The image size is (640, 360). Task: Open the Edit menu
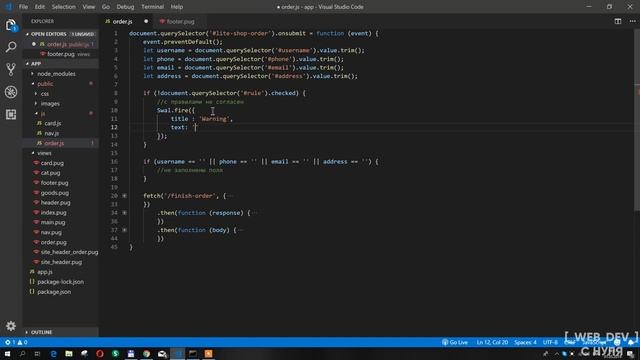pos(40,7)
